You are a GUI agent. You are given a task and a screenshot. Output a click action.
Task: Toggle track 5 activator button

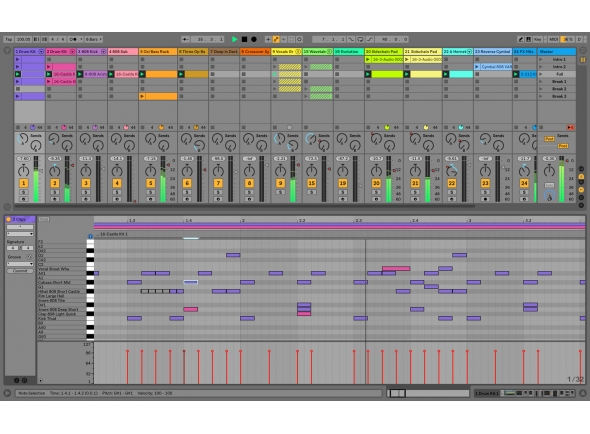pyautogui.click(x=151, y=183)
